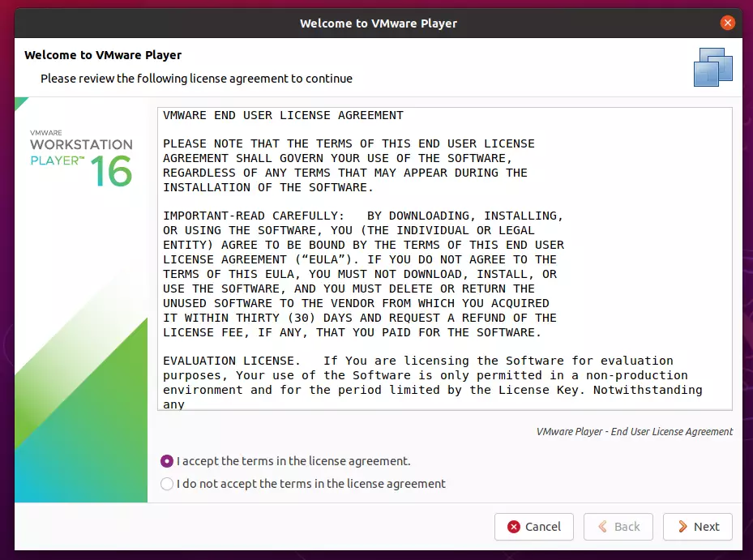Click the Cancel button
753x560 pixels.
pos(534,527)
